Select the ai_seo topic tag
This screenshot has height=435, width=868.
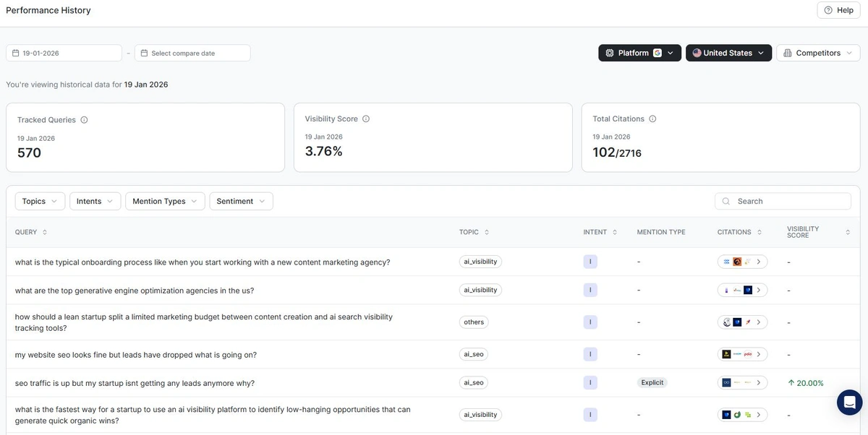[473, 354]
